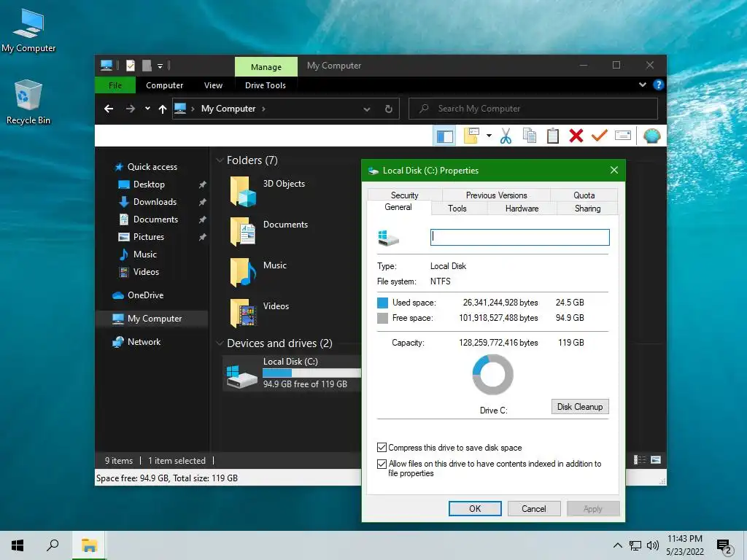The height and width of the screenshot is (560, 747).
Task: Switch to Details view icon in status bar
Action: tap(639, 460)
